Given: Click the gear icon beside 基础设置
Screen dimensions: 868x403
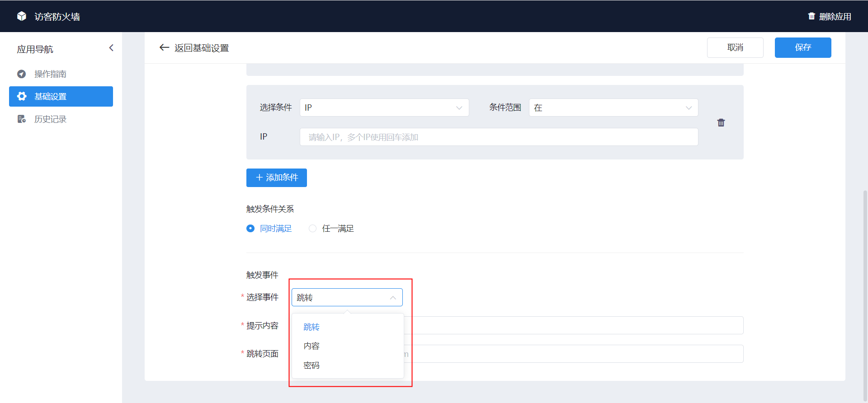Looking at the screenshot, I should coord(21,96).
